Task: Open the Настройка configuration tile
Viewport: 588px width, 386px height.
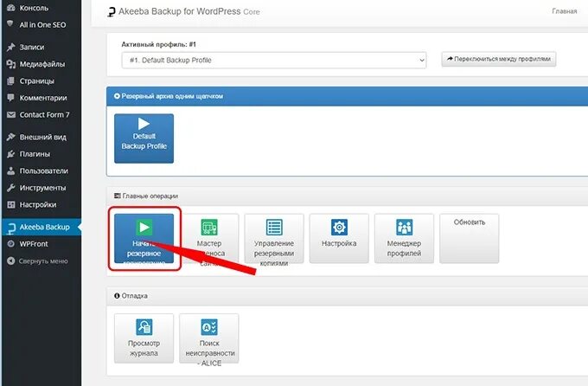Action: coord(339,238)
